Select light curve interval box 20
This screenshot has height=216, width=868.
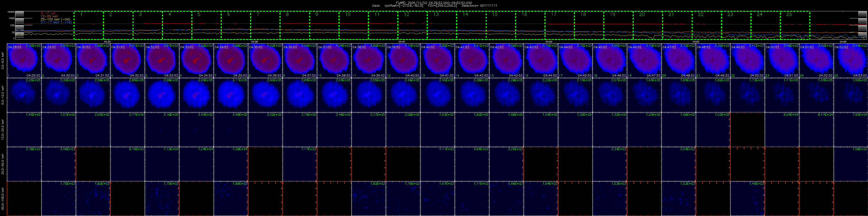(x=648, y=26)
